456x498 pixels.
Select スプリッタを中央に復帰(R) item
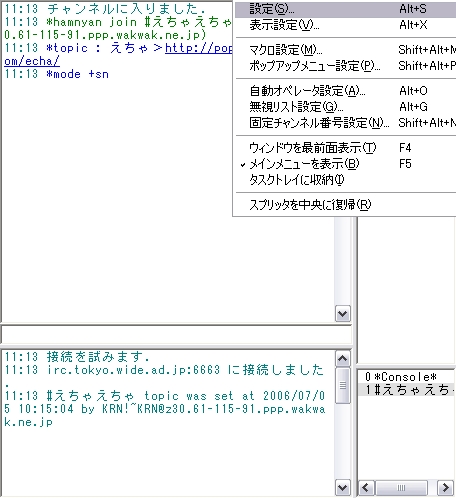(345, 205)
